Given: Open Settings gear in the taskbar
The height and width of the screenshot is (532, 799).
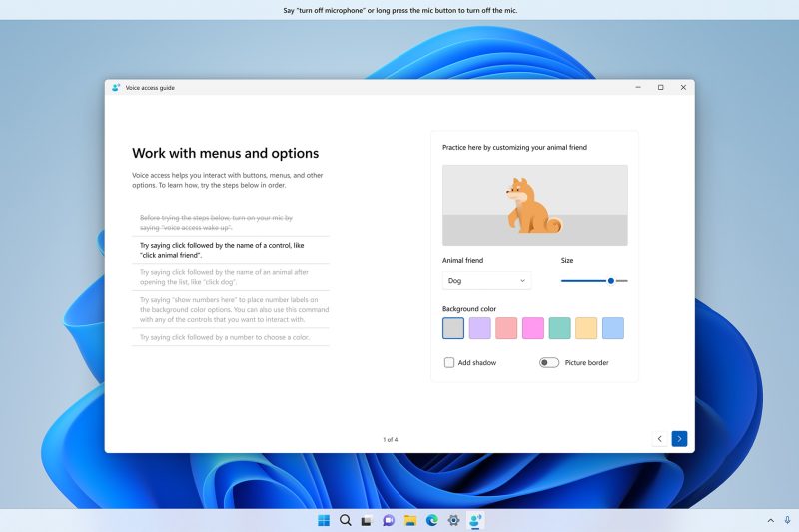Looking at the screenshot, I should click(x=453, y=520).
